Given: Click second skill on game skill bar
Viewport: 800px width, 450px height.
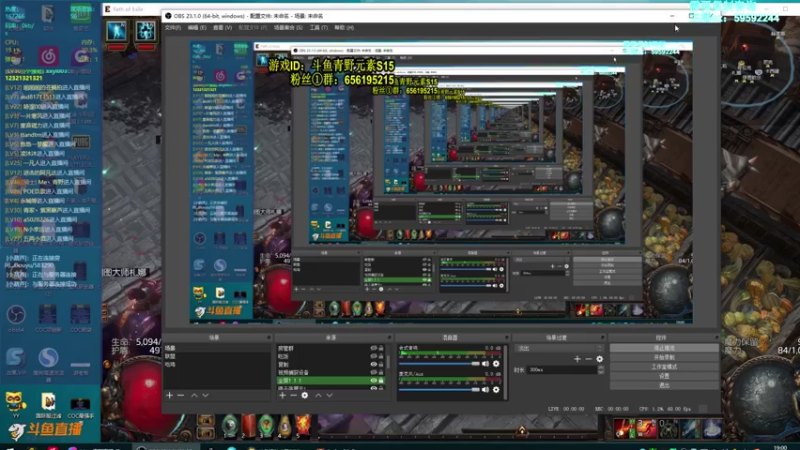Looking at the screenshot, I should (646, 429).
